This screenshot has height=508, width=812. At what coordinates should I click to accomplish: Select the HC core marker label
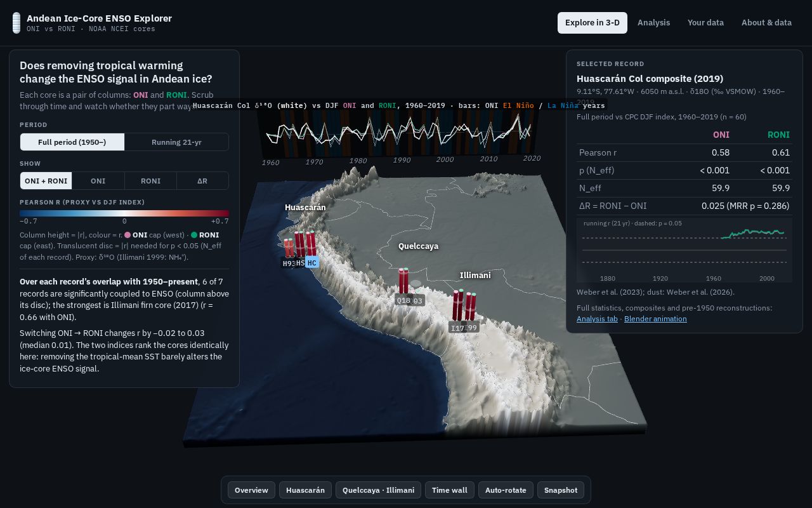[x=311, y=262]
